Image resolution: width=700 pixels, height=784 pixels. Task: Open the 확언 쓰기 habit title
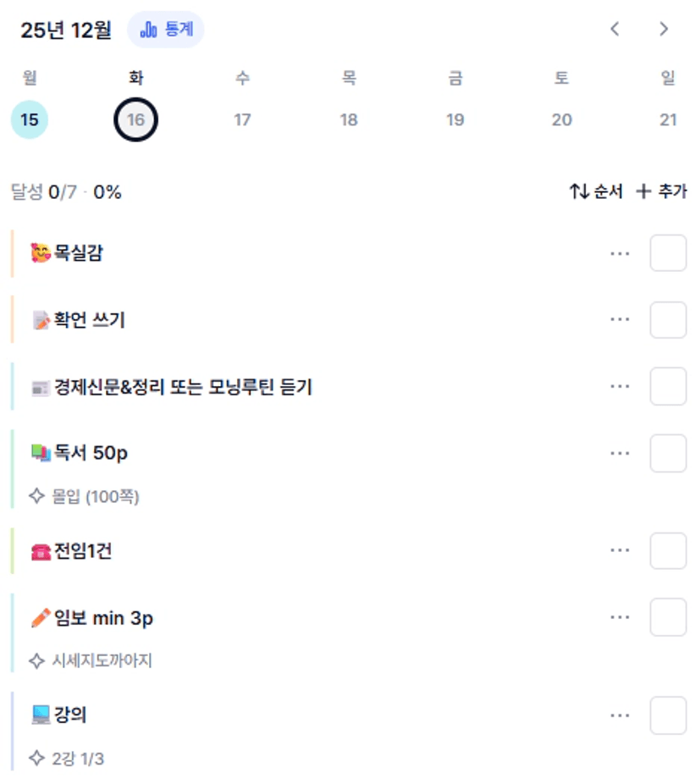90,320
